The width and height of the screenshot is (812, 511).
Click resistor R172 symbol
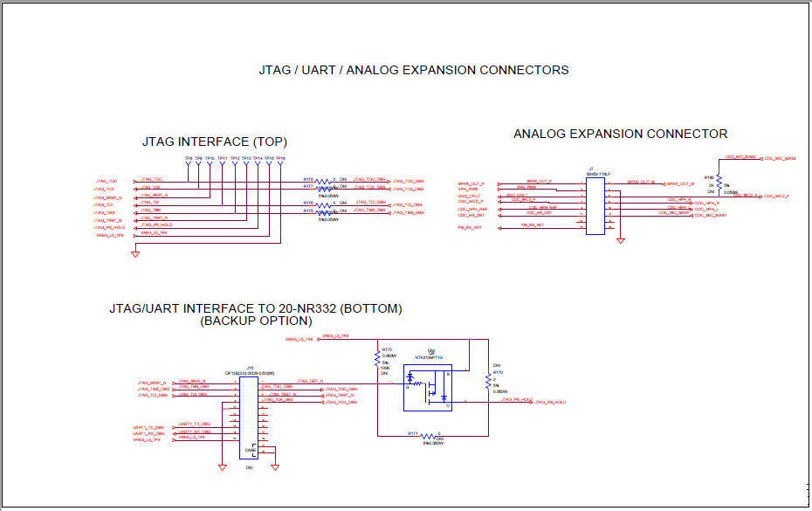(x=377, y=359)
